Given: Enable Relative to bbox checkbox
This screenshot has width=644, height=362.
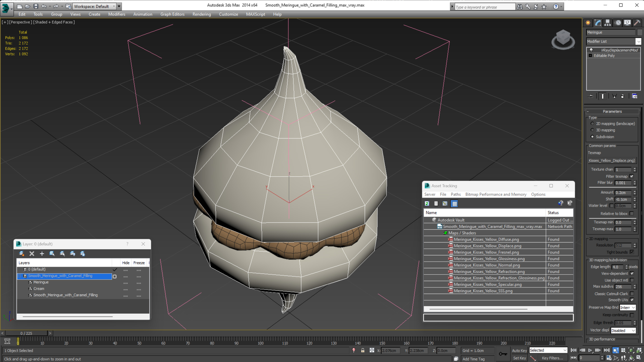Looking at the screenshot, I should [x=632, y=213].
